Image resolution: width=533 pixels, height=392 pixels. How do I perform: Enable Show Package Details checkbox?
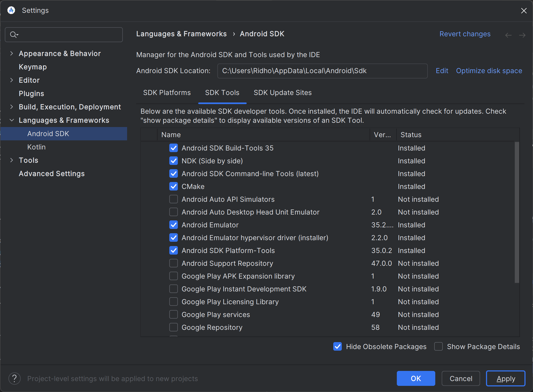tap(438, 347)
